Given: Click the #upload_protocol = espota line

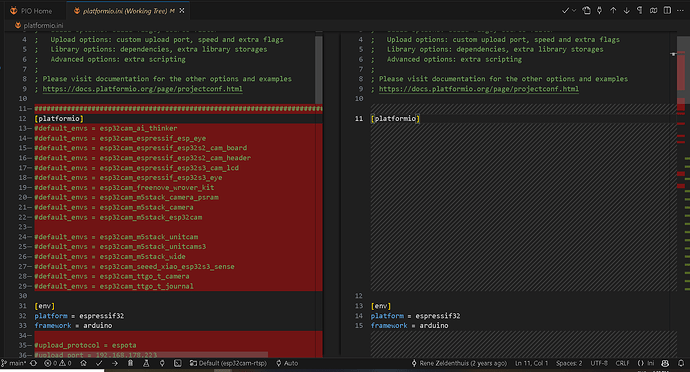Looking at the screenshot, I should (x=85, y=345).
